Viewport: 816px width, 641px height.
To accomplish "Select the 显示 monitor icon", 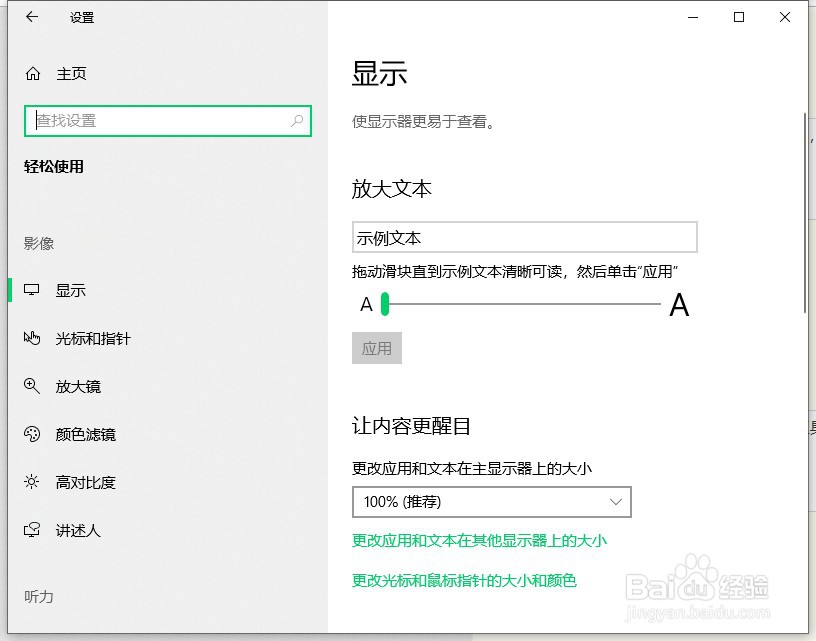I will (x=32, y=290).
